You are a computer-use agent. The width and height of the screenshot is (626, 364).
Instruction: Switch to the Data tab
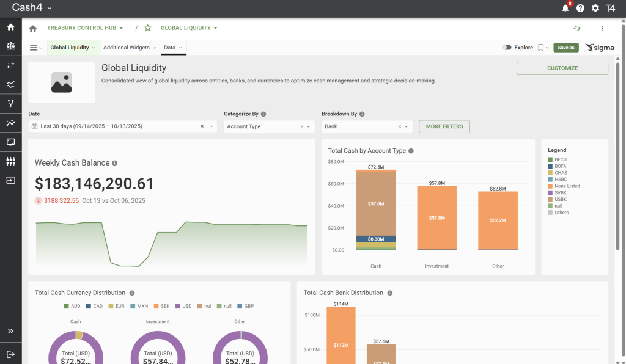coord(170,47)
